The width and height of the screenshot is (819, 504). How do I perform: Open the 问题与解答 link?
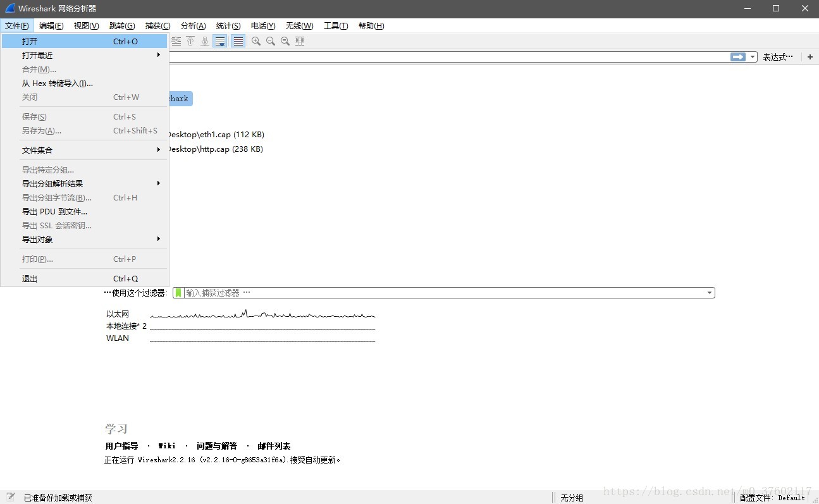click(217, 446)
